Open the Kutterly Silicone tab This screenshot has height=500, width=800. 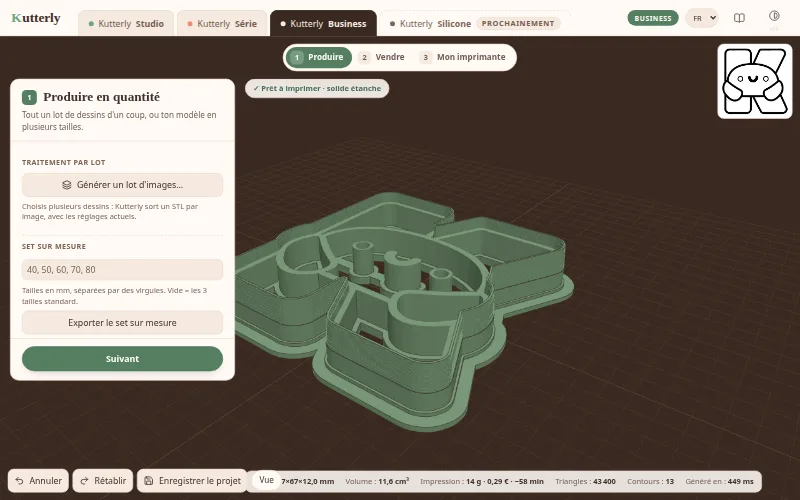[474, 23]
